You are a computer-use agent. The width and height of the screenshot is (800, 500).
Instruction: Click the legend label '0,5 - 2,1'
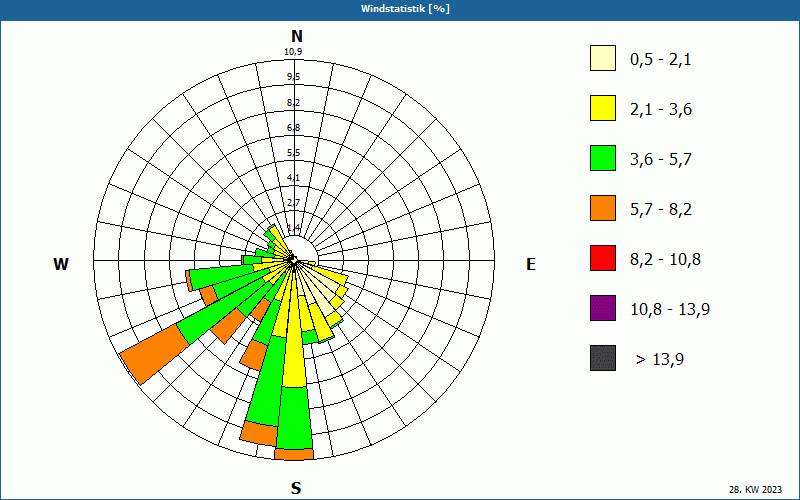pyautogui.click(x=660, y=60)
